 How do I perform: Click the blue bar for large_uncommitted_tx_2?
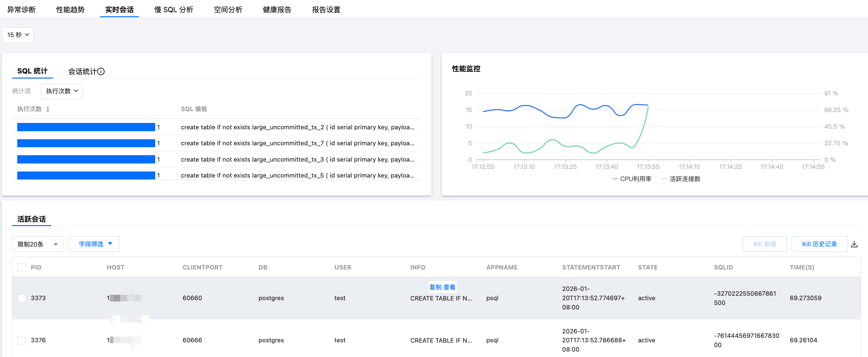point(86,127)
